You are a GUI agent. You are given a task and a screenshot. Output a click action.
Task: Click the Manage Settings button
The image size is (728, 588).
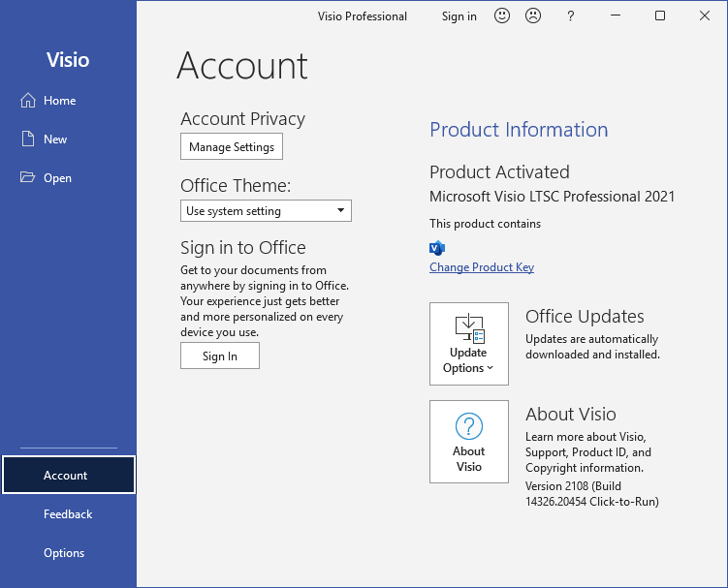point(232,146)
